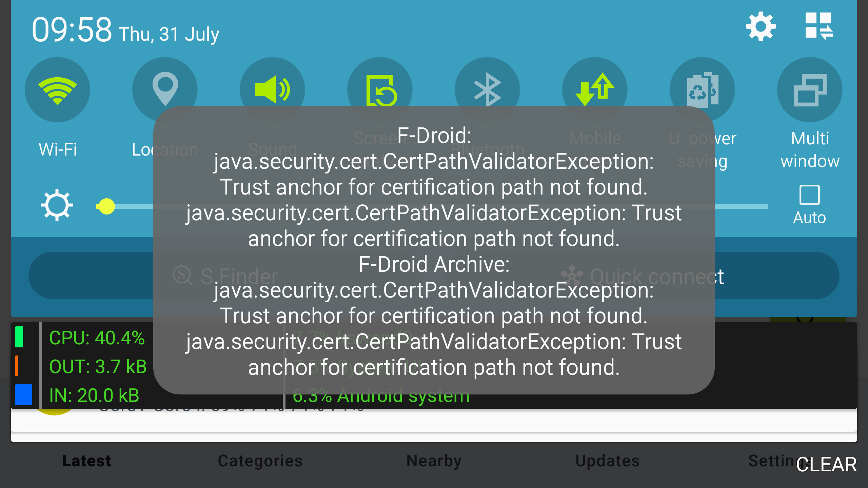Open the 09:58 clock in the header

(72, 30)
